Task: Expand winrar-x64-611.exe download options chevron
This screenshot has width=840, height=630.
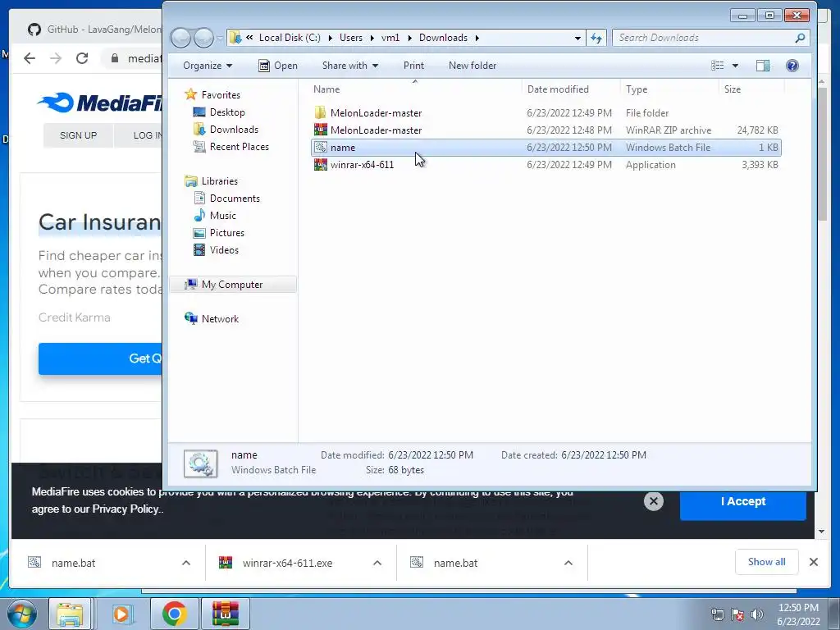Action: [x=377, y=563]
